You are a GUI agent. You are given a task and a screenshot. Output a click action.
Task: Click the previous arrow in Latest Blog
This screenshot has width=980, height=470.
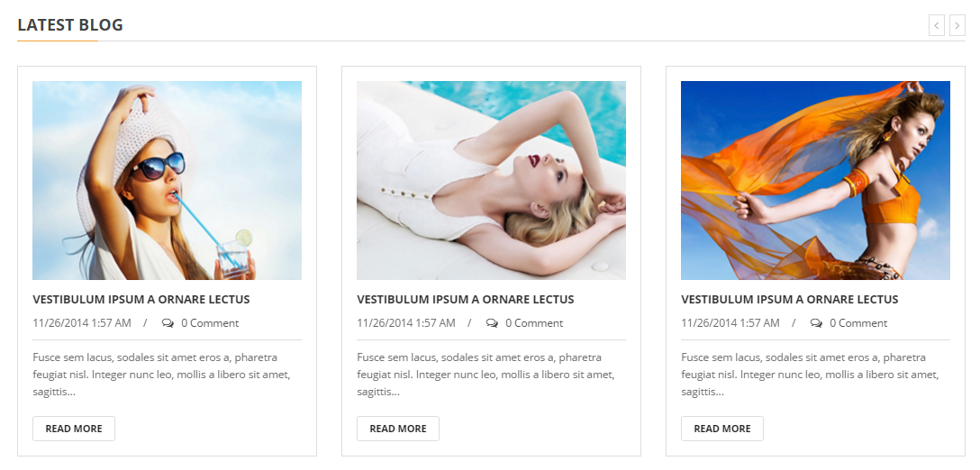[x=936, y=25]
